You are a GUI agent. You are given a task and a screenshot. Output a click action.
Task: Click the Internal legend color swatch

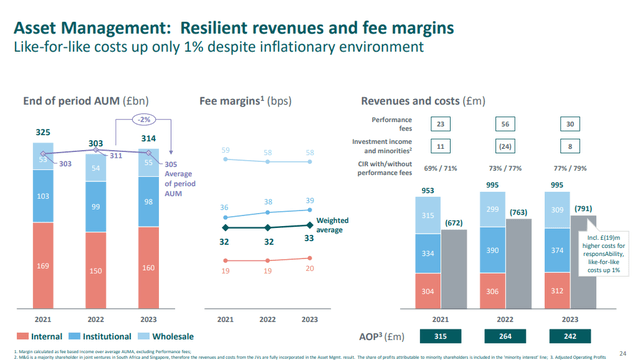click(x=22, y=336)
